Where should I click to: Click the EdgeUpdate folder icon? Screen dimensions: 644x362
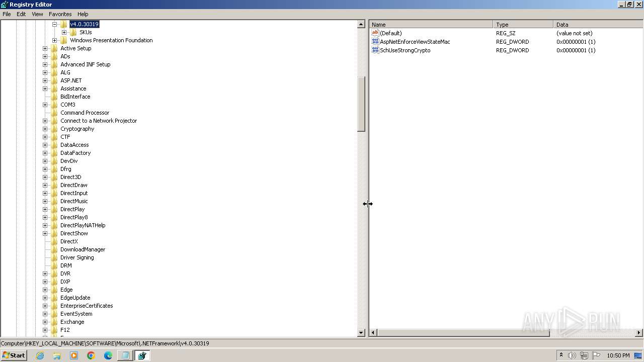tap(54, 298)
